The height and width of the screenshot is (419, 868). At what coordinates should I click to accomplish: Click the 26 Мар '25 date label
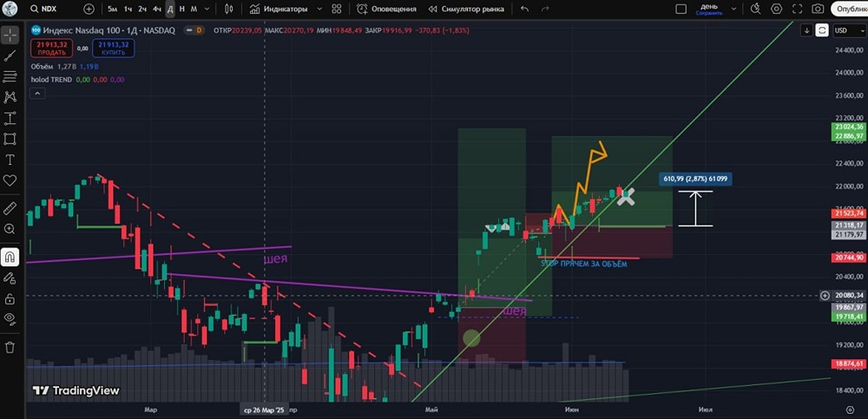pyautogui.click(x=264, y=410)
